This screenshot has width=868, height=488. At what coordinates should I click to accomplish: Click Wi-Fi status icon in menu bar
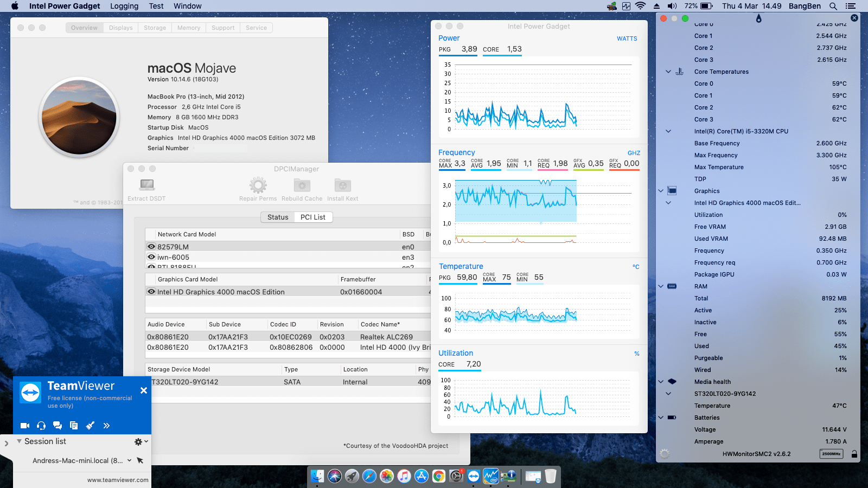click(x=640, y=6)
